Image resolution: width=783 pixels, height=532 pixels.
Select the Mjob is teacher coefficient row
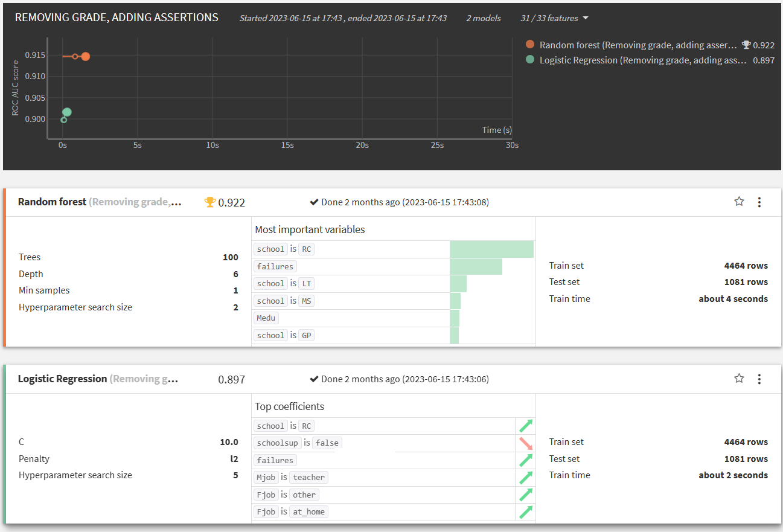[394, 477]
